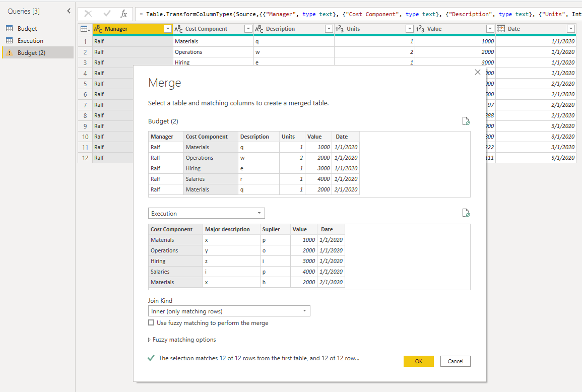
Task: Open Units column filter dropdown
Action: (x=409, y=29)
